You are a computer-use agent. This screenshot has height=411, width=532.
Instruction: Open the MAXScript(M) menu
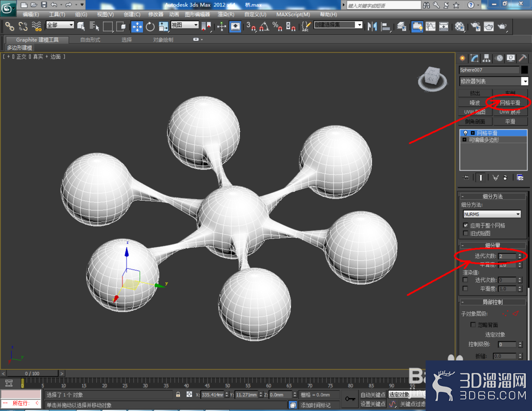(x=293, y=14)
